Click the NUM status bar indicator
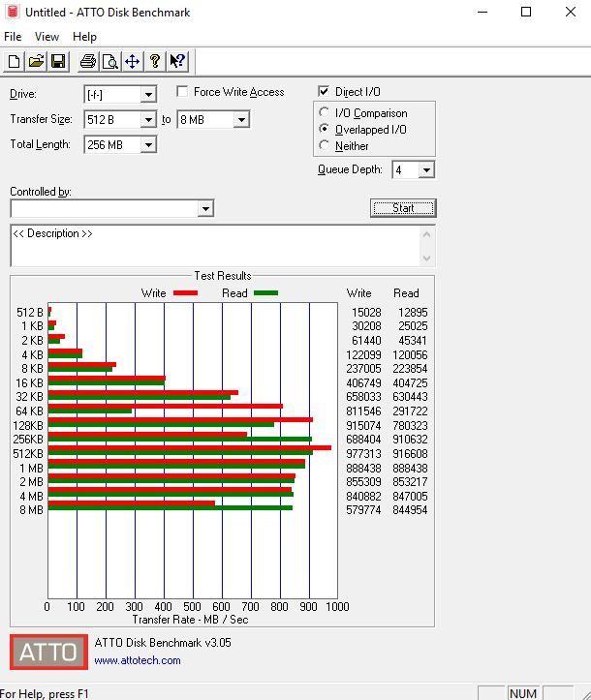The image size is (591, 700). 522,694
